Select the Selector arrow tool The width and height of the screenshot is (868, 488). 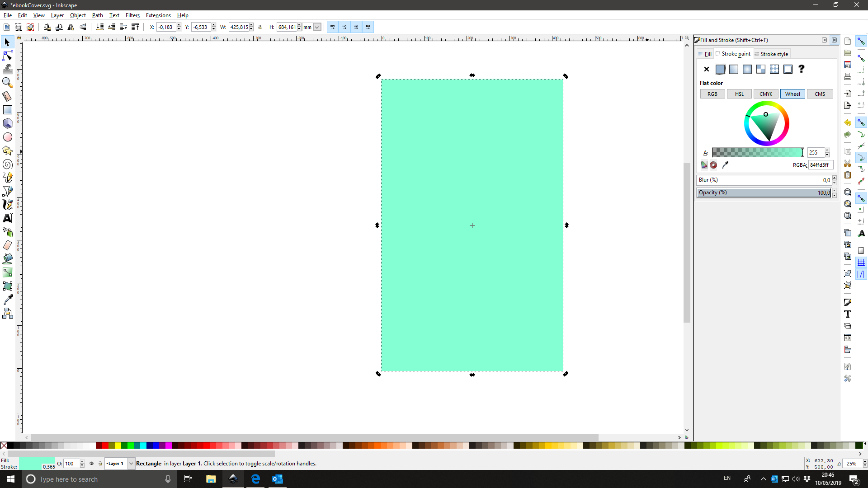7,42
